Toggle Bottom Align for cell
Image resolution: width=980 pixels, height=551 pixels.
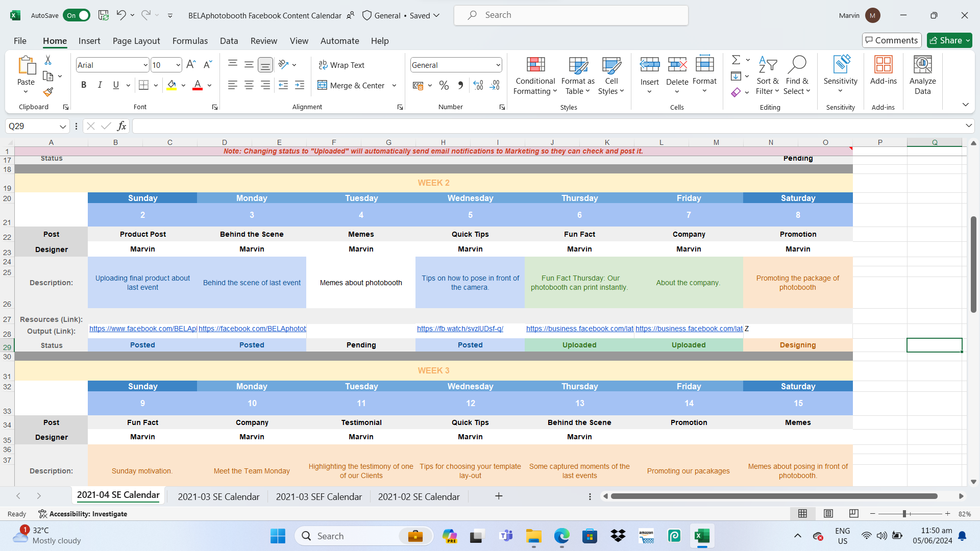(265, 65)
